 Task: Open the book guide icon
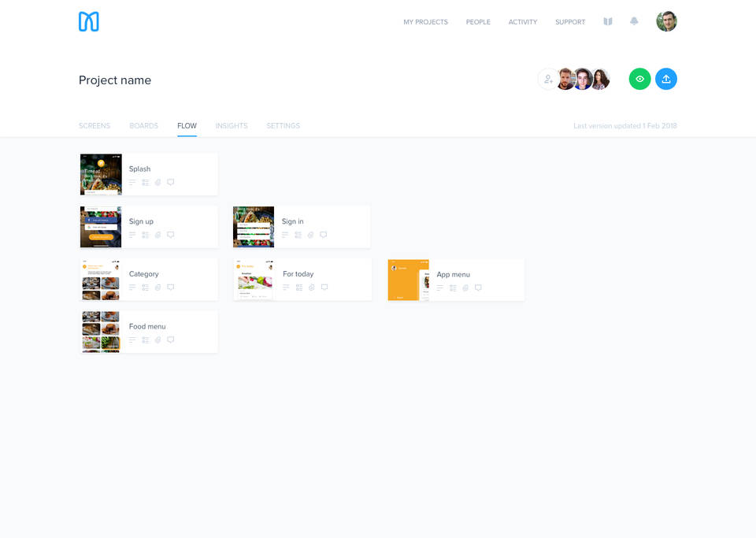[x=608, y=21]
